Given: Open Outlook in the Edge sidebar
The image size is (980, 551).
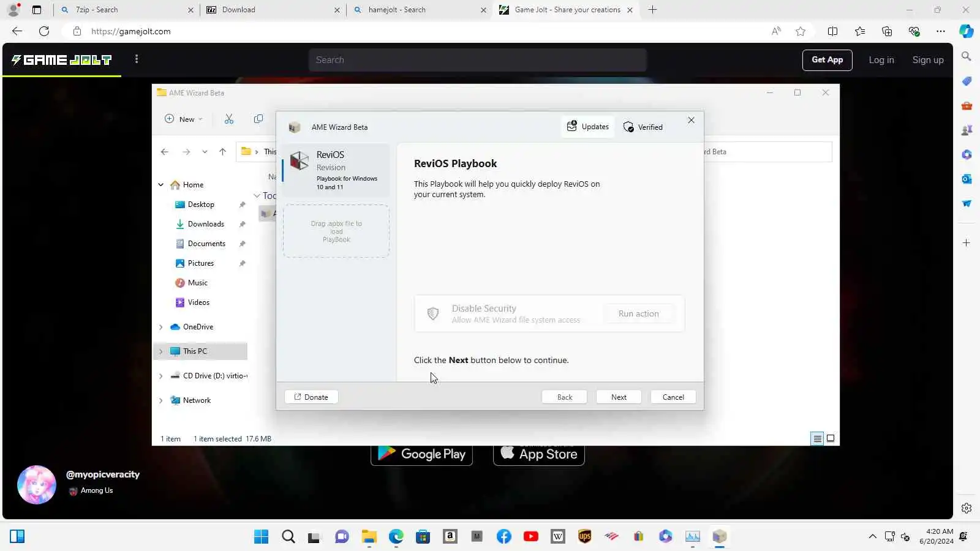Looking at the screenshot, I should point(967,179).
